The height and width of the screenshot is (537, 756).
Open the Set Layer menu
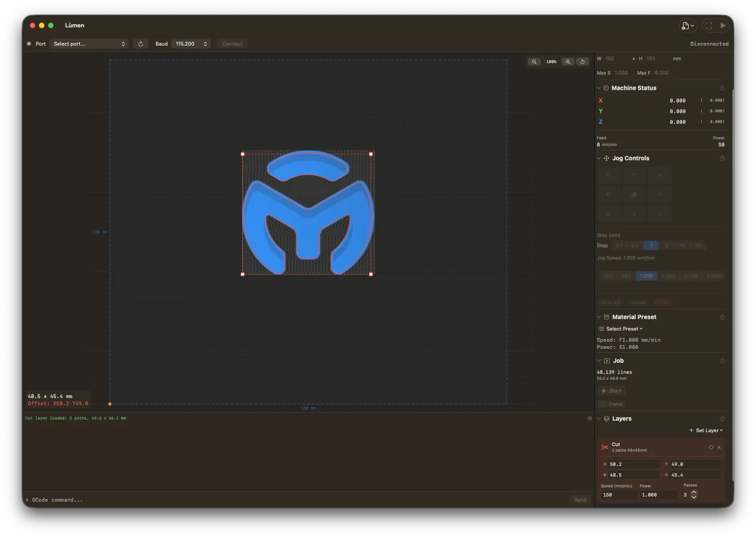click(x=706, y=431)
